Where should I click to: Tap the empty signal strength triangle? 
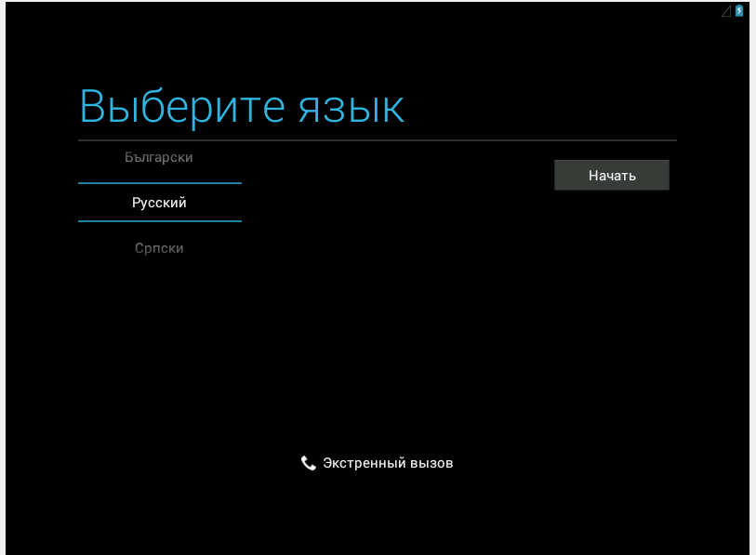tap(726, 11)
